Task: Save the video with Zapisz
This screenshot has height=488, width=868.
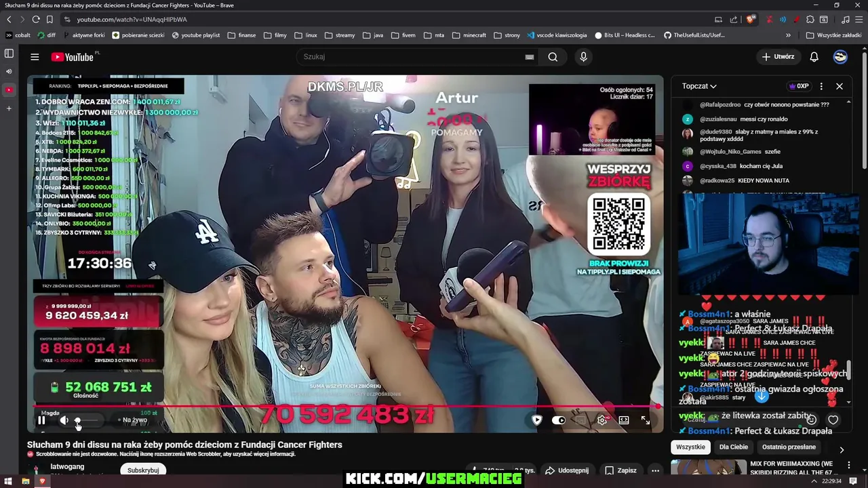Action: 620,470
